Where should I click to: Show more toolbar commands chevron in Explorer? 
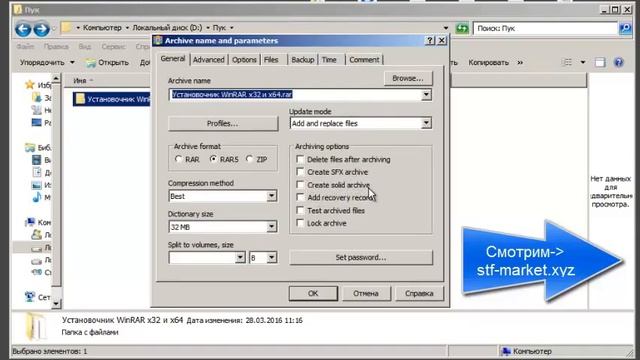tap(520, 62)
